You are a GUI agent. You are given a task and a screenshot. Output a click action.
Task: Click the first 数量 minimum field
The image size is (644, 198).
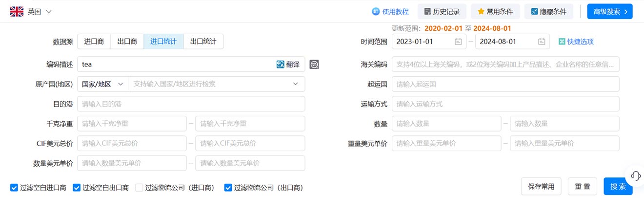pos(446,124)
